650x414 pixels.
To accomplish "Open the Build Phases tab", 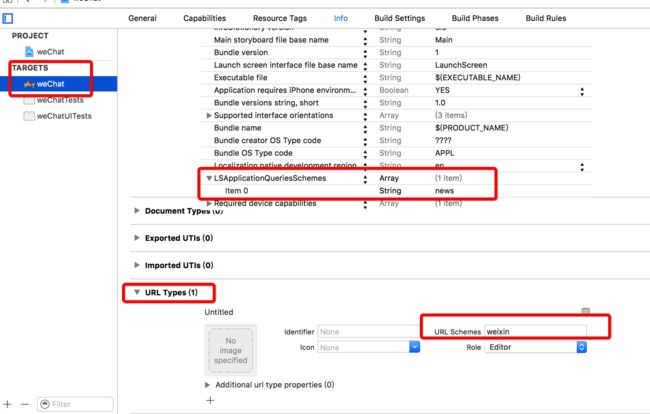I will (475, 18).
